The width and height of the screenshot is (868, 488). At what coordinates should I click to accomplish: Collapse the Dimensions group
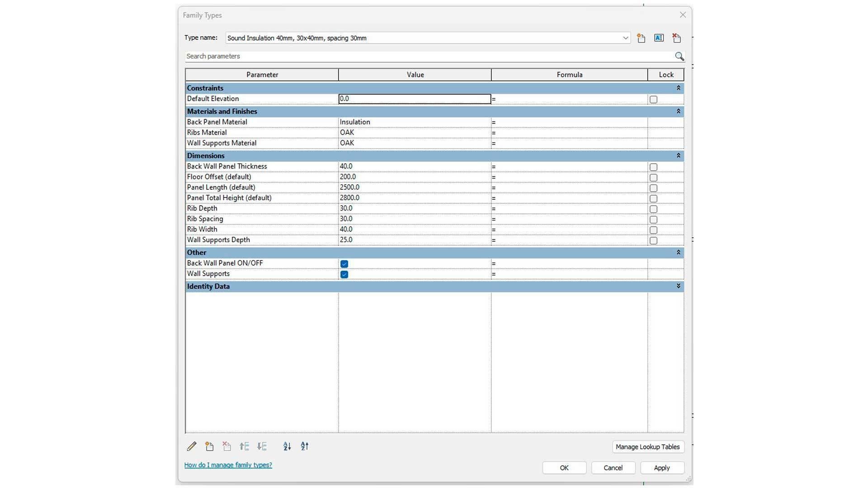pos(678,155)
